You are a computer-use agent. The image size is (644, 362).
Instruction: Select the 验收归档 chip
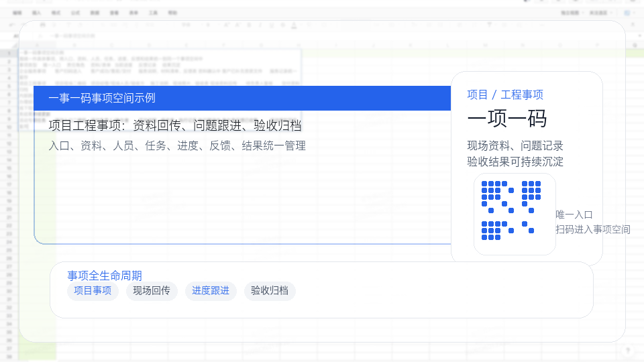click(270, 291)
